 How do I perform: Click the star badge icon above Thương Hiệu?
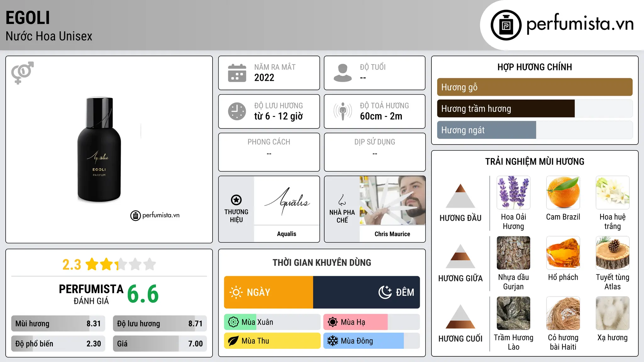click(236, 200)
